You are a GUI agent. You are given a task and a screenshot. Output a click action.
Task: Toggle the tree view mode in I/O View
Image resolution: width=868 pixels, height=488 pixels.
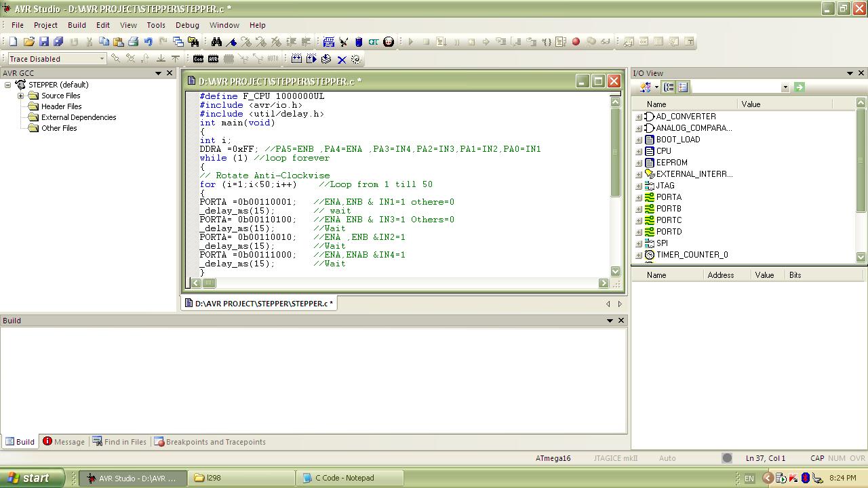(669, 87)
